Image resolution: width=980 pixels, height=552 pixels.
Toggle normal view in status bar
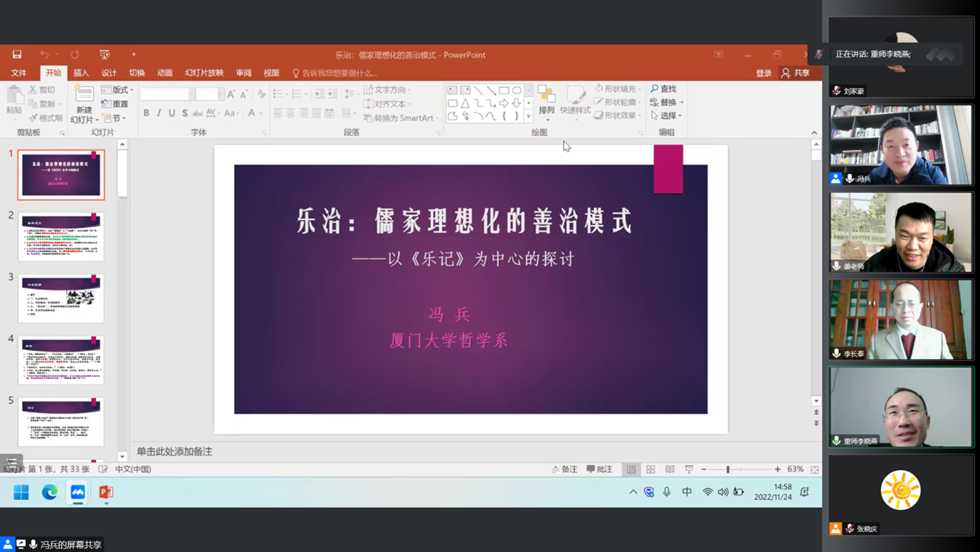point(631,469)
